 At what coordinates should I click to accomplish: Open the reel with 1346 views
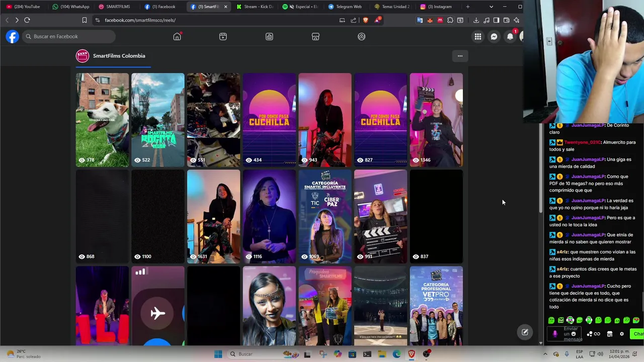(x=436, y=120)
